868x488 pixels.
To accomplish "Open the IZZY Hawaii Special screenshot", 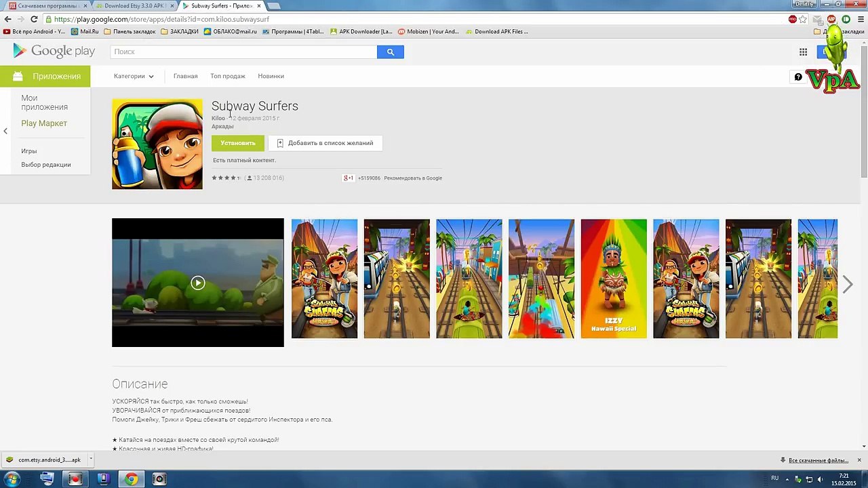I will (x=614, y=279).
